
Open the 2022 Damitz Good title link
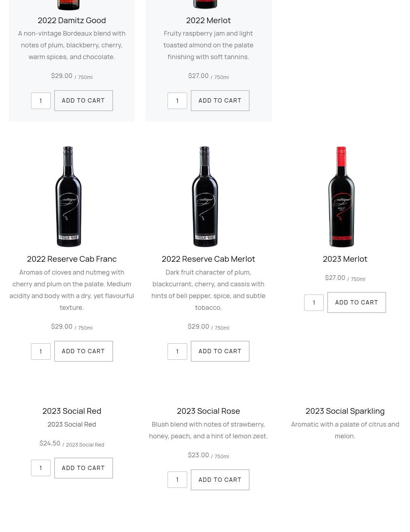pyautogui.click(x=72, y=20)
